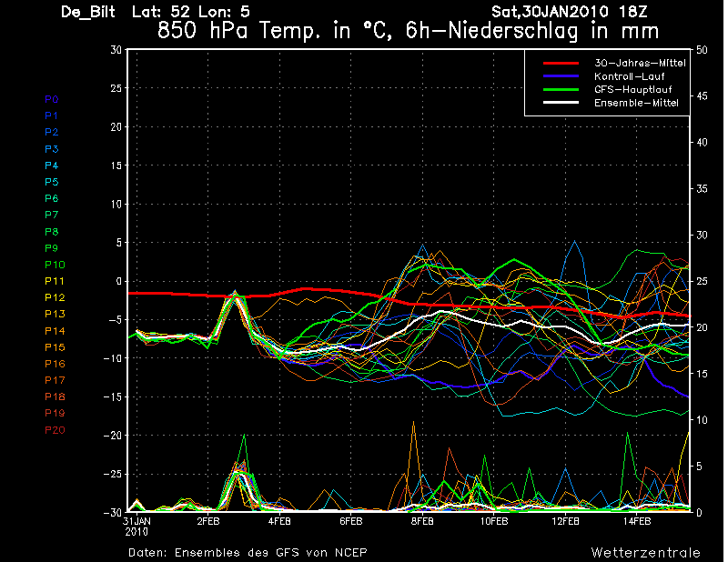
Task: Choose ensemble member label P6
Action: point(52,198)
